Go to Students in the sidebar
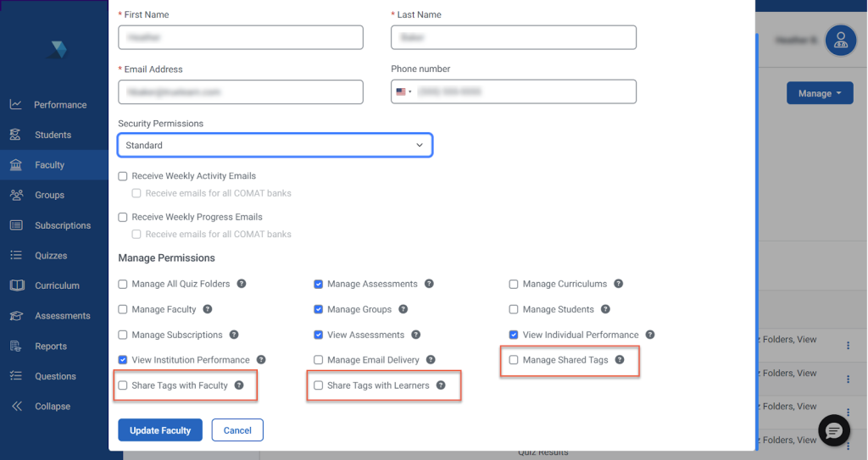868x460 pixels. tap(53, 135)
